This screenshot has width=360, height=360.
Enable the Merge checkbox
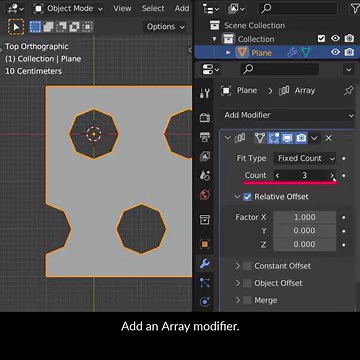[x=247, y=300]
